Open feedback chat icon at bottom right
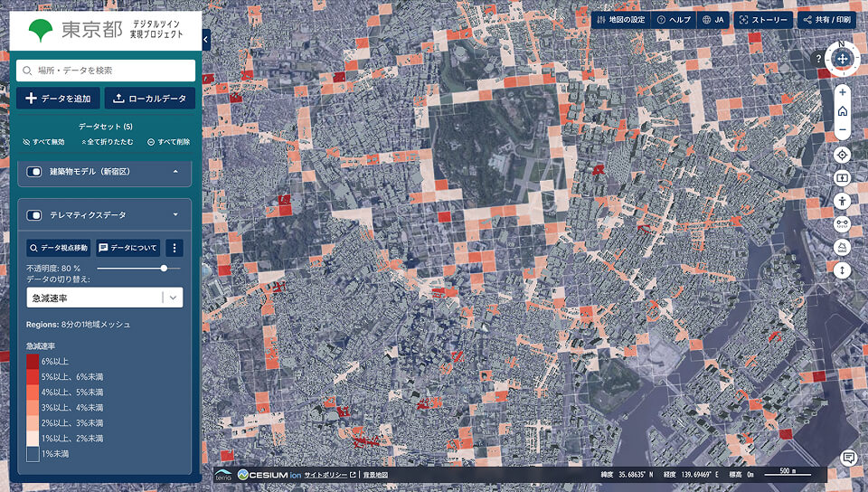868x492 pixels. [x=848, y=459]
